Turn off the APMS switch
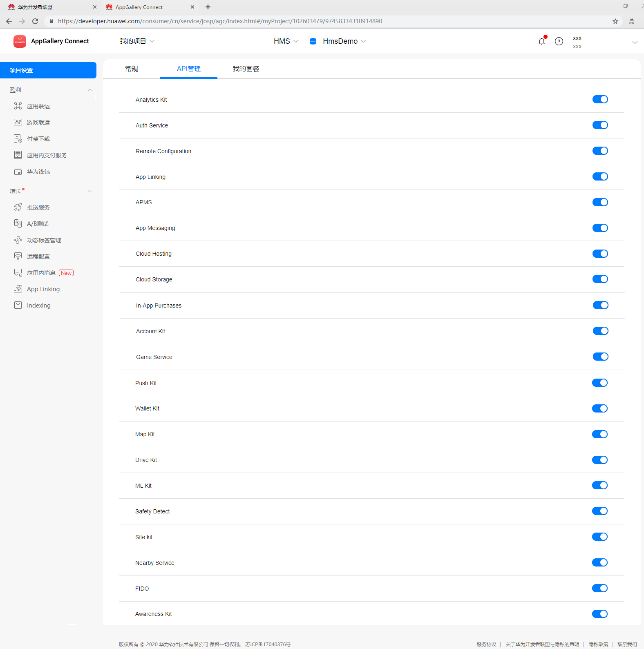The width and height of the screenshot is (644, 649). (600, 203)
